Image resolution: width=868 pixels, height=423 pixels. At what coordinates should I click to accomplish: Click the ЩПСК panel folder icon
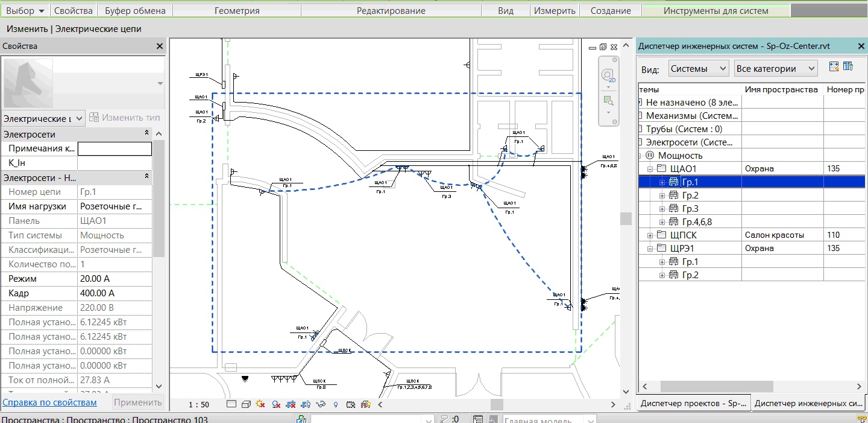pos(661,235)
